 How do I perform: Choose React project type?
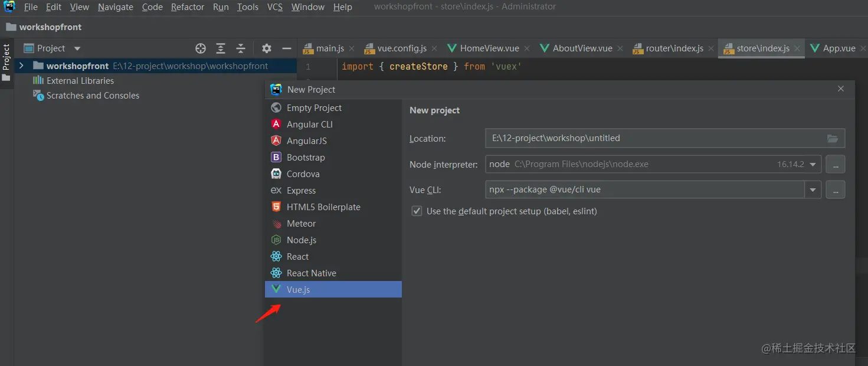coord(333,257)
